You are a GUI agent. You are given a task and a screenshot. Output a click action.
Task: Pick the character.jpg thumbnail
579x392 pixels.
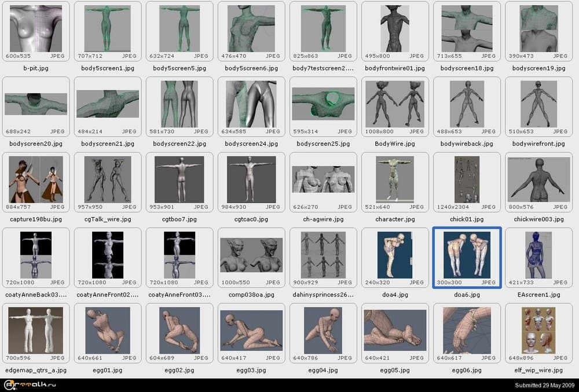point(395,179)
